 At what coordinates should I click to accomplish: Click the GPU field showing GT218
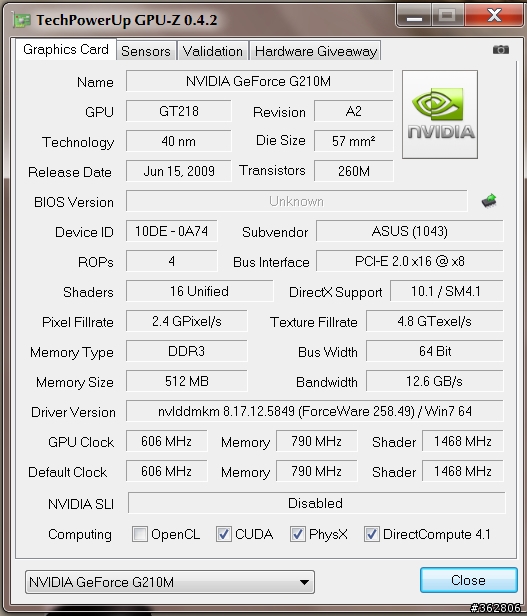[179, 111]
